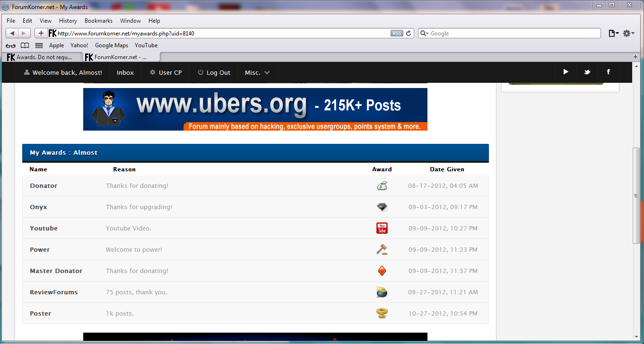Screen dimensions: 644x344
Task: Open the History menu
Action: tap(68, 21)
